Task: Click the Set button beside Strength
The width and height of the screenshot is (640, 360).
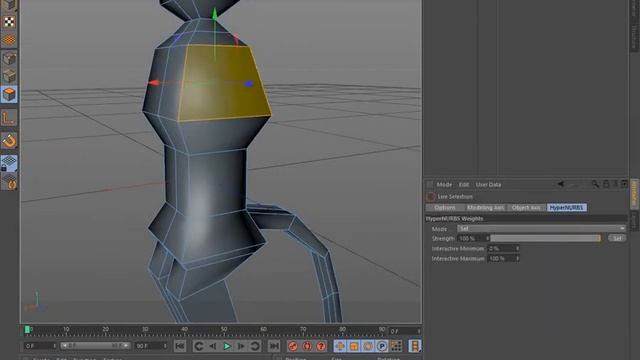Action: click(x=617, y=238)
